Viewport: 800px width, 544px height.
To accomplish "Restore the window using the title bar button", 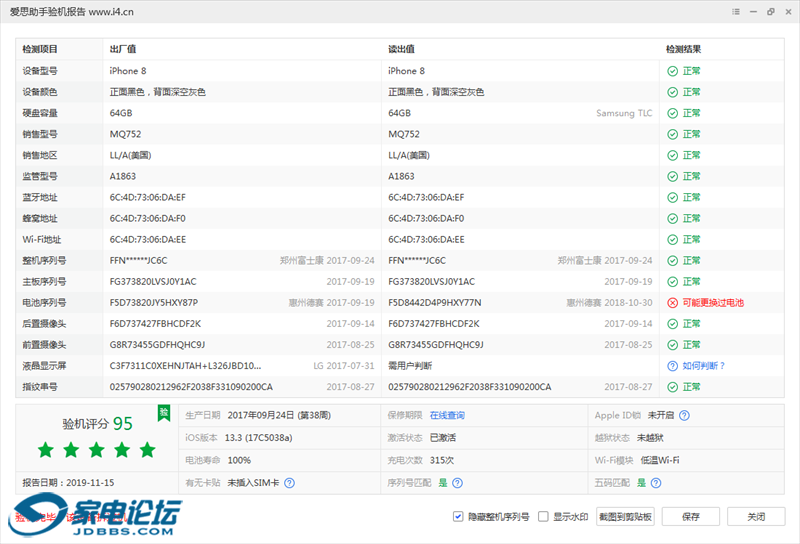I will 770,12.
